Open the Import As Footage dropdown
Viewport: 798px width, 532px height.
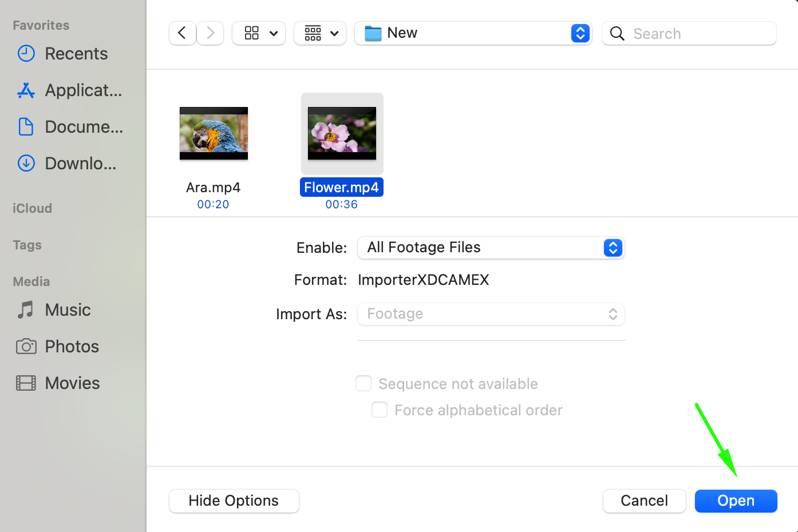click(491, 314)
